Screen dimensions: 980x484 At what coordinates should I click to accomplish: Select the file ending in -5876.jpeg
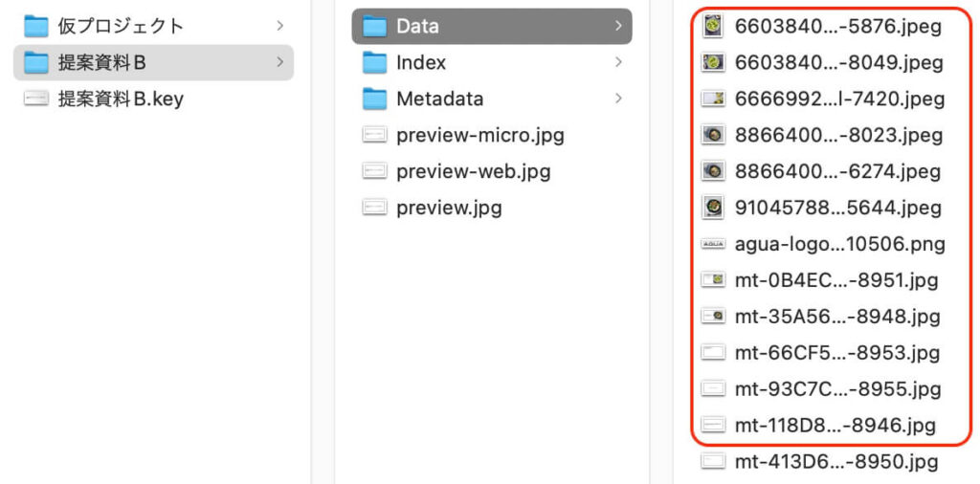click(x=837, y=26)
